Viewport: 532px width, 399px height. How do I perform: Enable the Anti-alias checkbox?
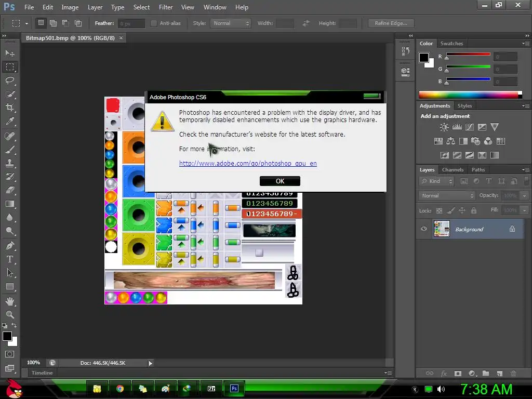coord(154,23)
